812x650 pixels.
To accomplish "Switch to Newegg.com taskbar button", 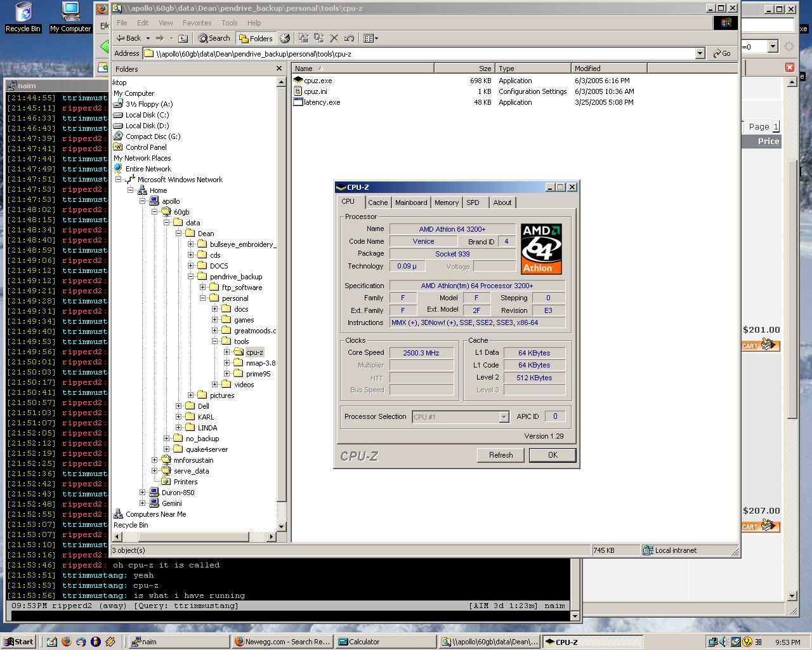I will [282, 642].
